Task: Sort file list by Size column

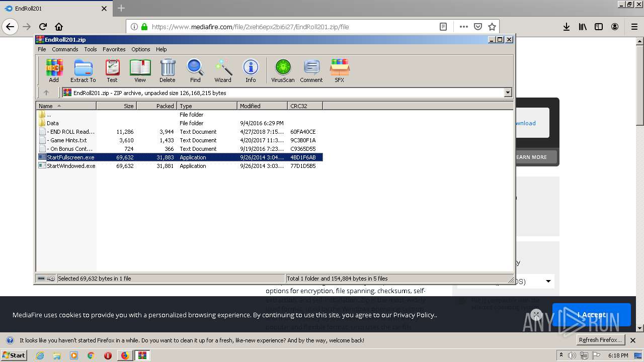Action: pos(116,106)
